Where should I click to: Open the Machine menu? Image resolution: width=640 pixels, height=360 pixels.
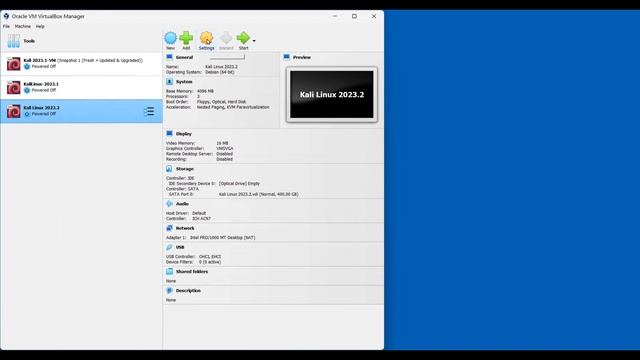click(23, 26)
